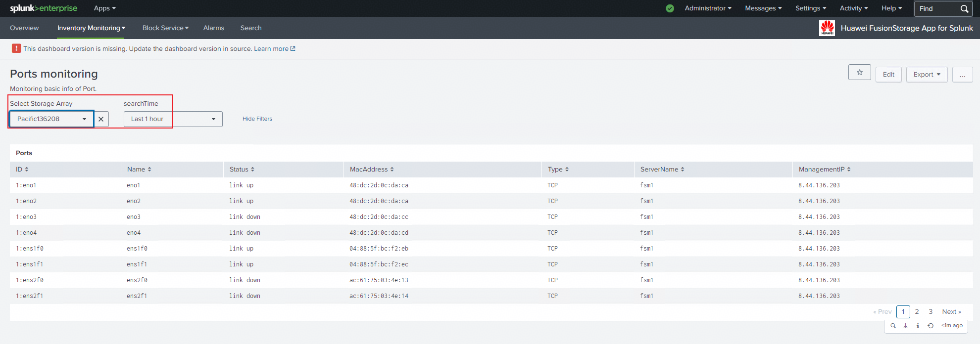Go to the Overview tab

pos(24,28)
